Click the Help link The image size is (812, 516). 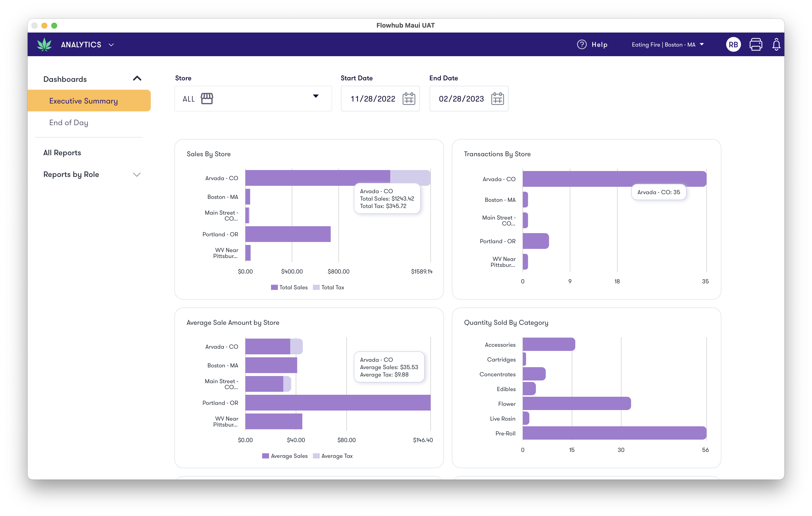(599, 45)
